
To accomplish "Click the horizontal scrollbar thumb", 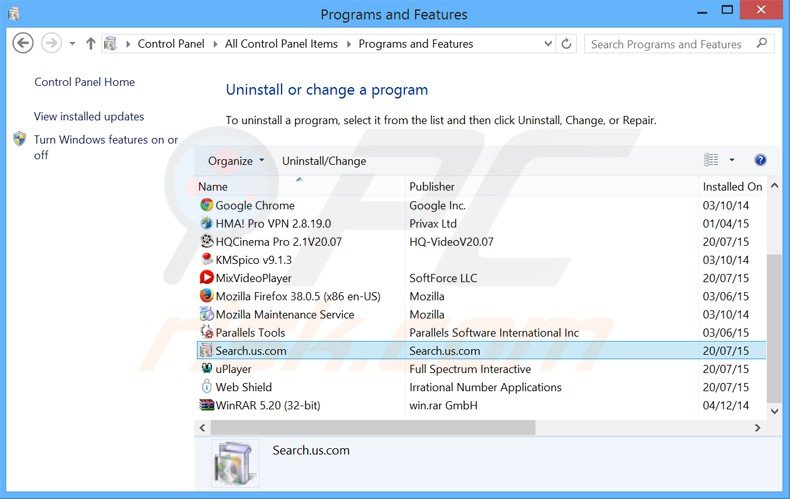I will pos(373,427).
